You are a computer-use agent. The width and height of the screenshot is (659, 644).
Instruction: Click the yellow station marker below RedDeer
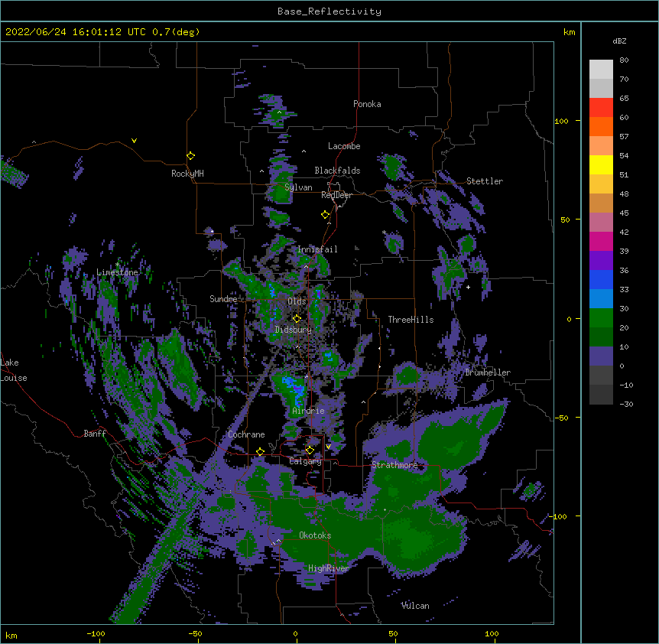tap(325, 215)
